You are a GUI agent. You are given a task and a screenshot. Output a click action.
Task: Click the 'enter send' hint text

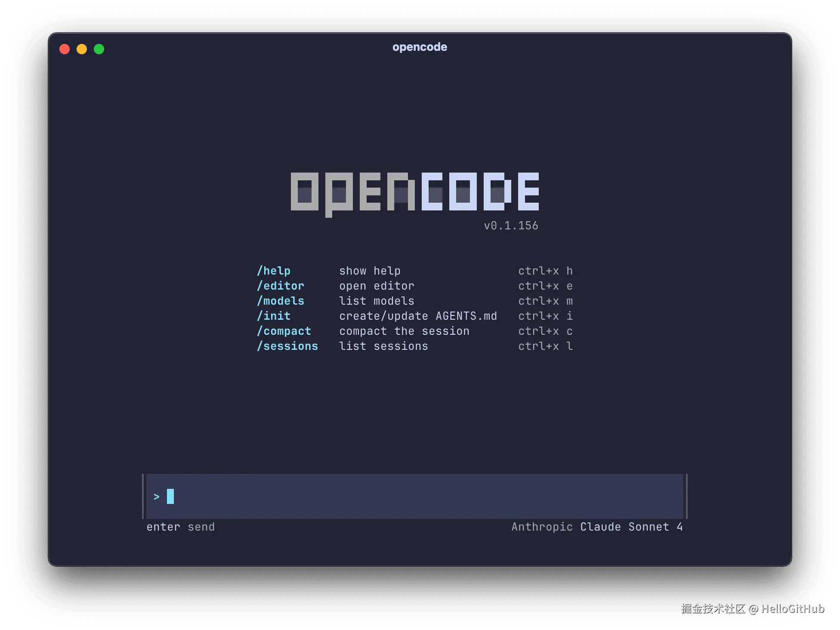click(180, 527)
